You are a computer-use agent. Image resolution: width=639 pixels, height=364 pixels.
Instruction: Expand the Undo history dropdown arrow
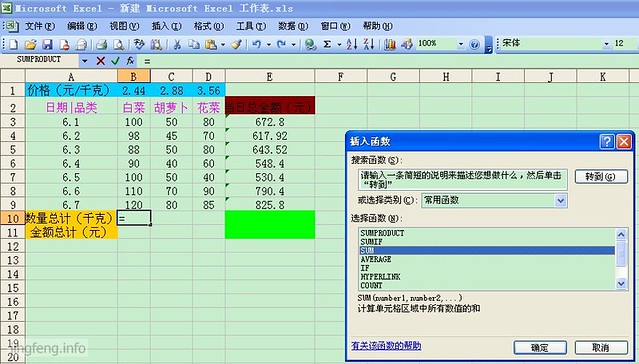[x=269, y=44]
